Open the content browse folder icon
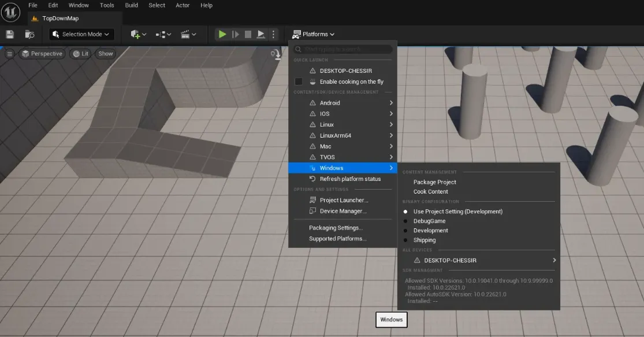 coord(29,35)
